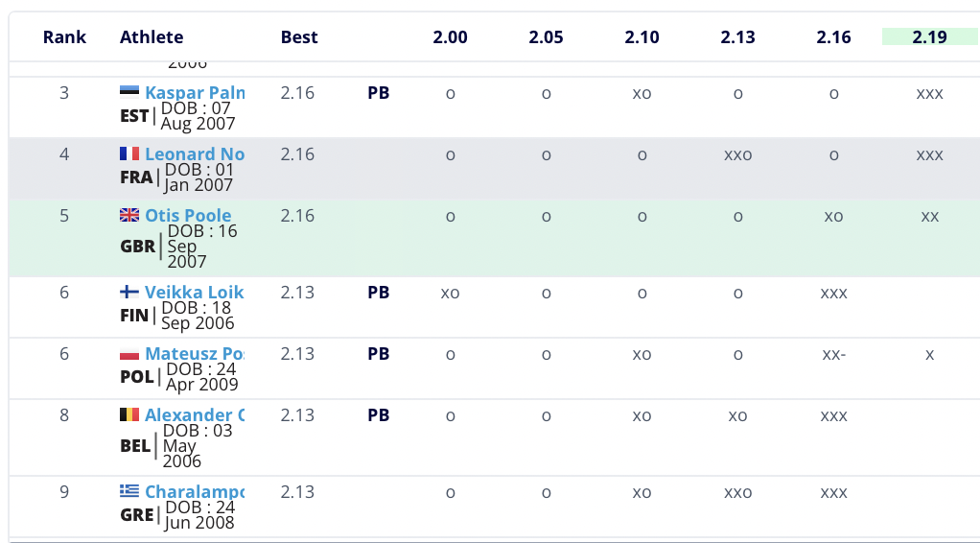Click the Poland flag beside Mateusz
This screenshot has width=980, height=543.
[129, 353]
